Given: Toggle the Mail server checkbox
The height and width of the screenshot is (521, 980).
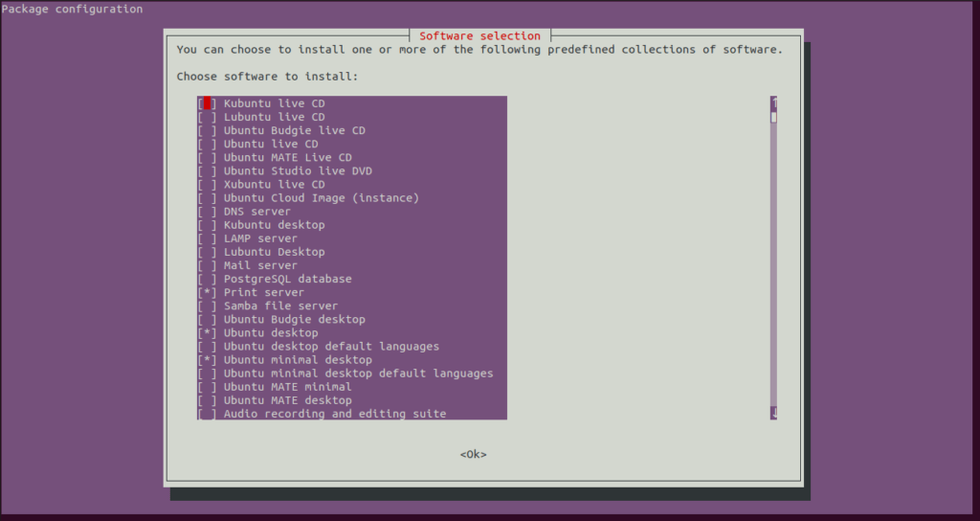Looking at the screenshot, I should (x=207, y=265).
